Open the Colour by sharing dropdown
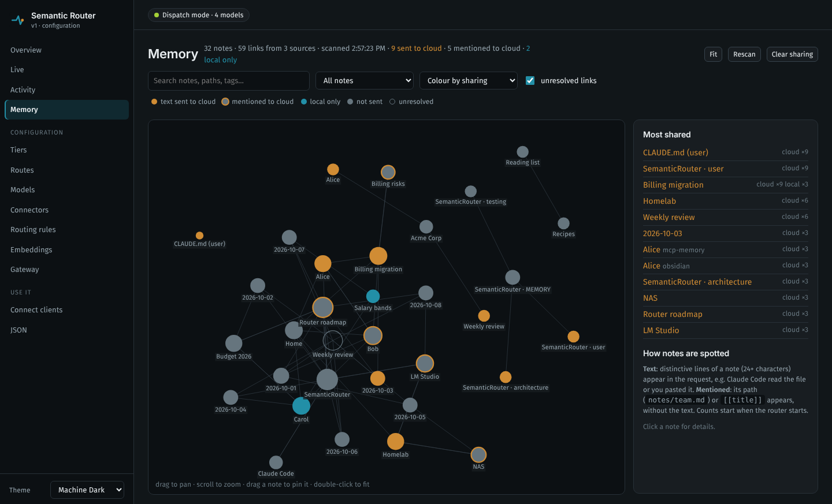The image size is (832, 504). pos(469,81)
